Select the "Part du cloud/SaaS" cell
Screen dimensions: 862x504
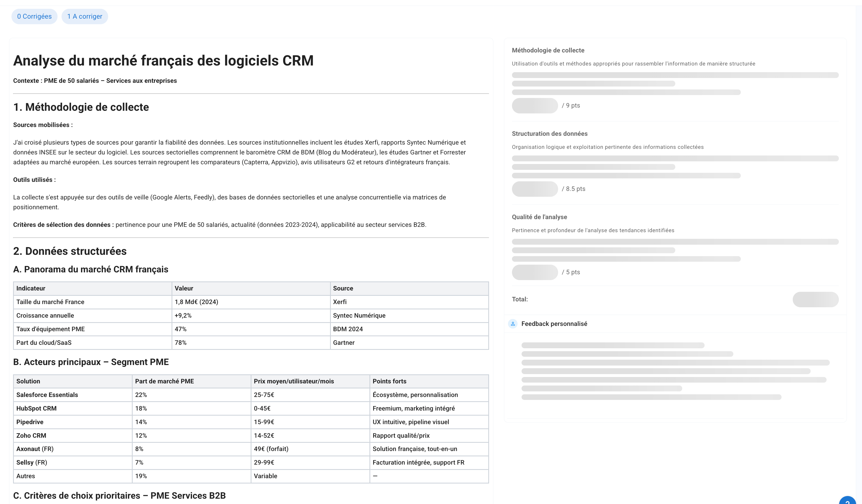(93, 343)
